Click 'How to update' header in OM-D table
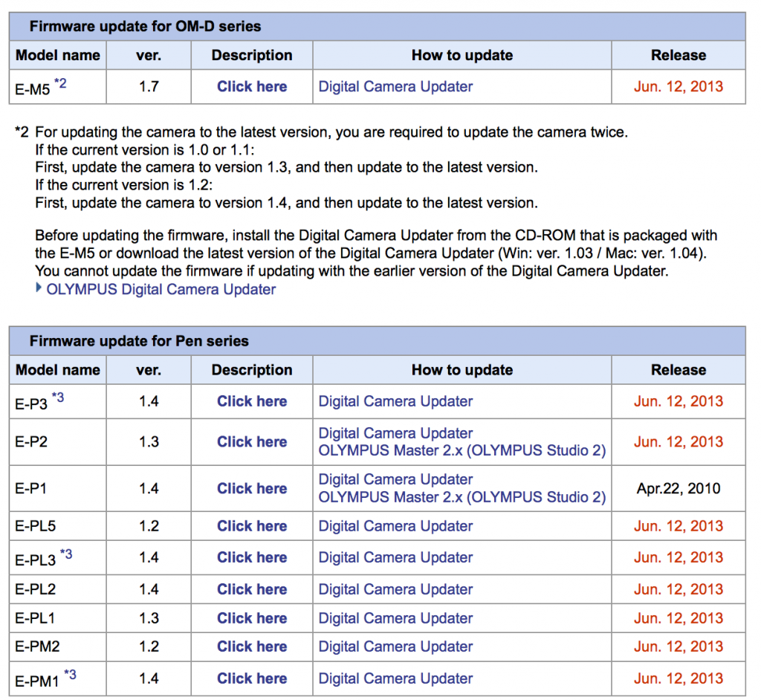 point(462,55)
